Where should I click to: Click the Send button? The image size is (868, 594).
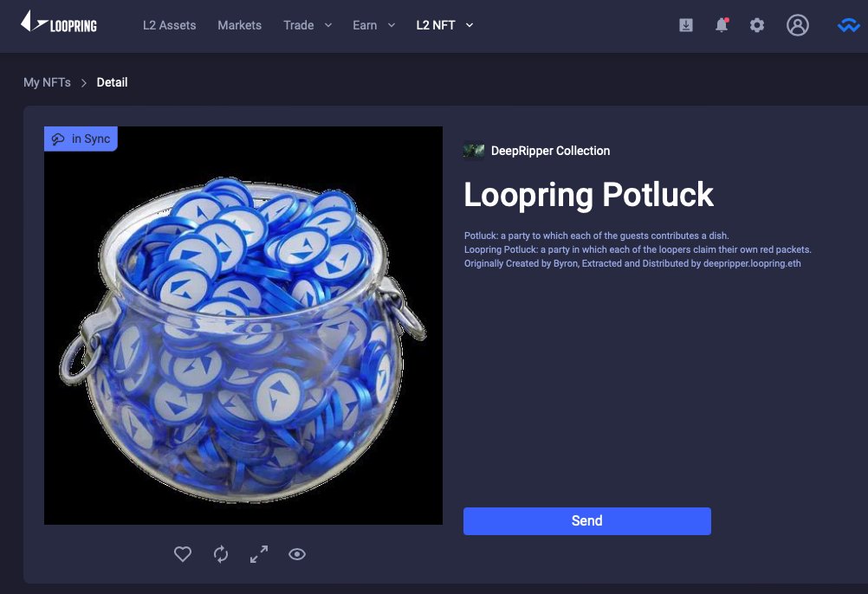coord(587,520)
